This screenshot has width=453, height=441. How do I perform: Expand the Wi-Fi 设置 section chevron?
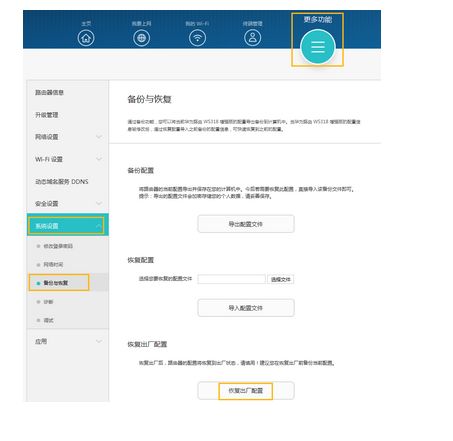99,159
